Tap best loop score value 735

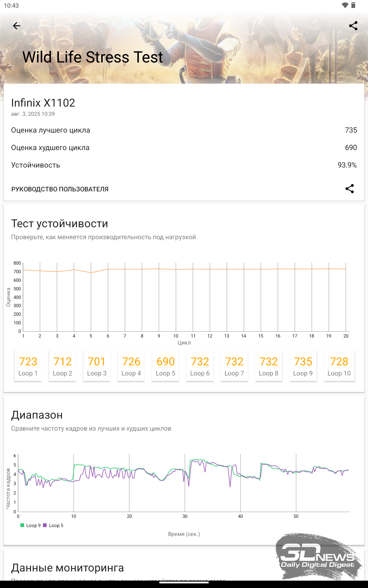tap(351, 130)
